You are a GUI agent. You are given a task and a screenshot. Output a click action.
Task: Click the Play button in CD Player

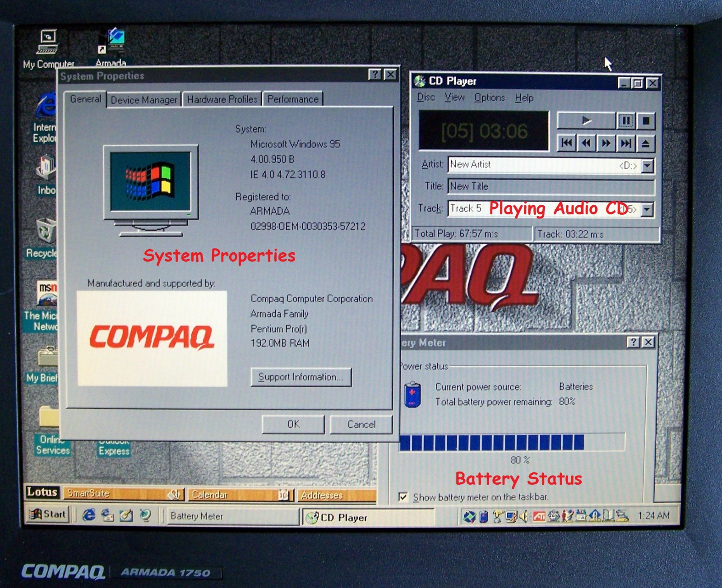tap(586, 120)
